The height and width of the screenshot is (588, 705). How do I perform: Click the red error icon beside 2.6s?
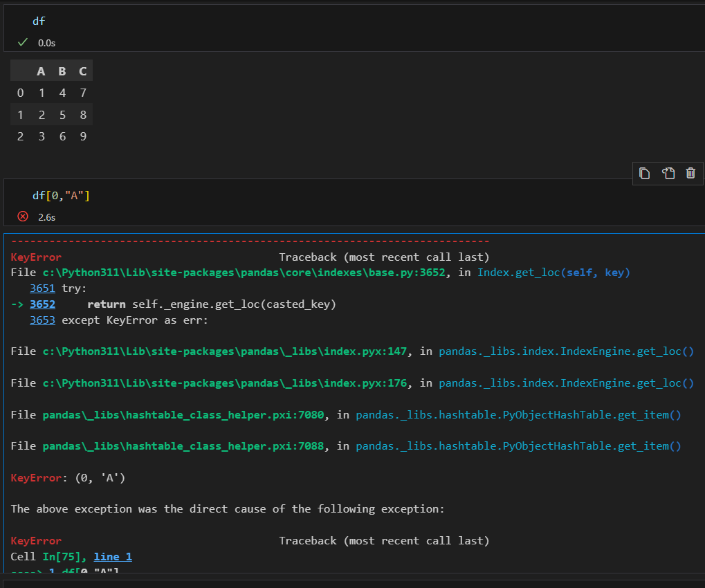22,217
